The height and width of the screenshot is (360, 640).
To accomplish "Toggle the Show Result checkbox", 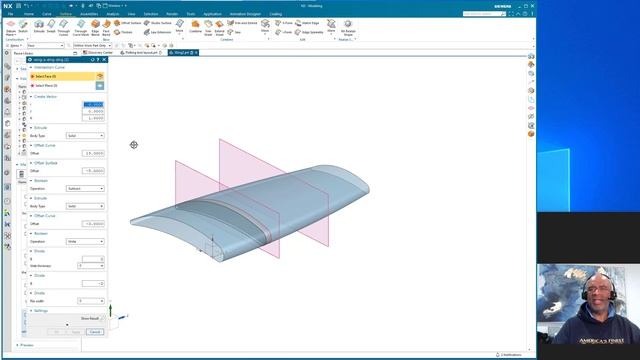I will (x=102, y=318).
